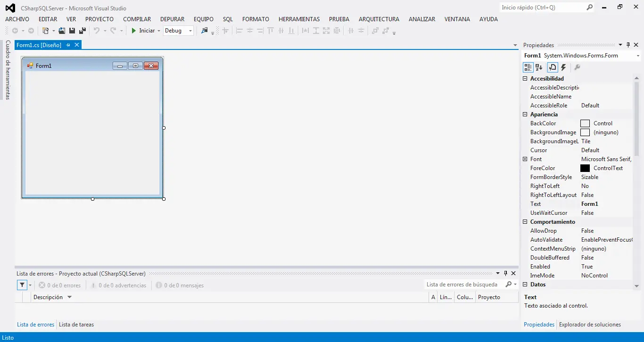This screenshot has height=342, width=644.
Task: Open the DEPURAR menu
Action: [x=173, y=19]
